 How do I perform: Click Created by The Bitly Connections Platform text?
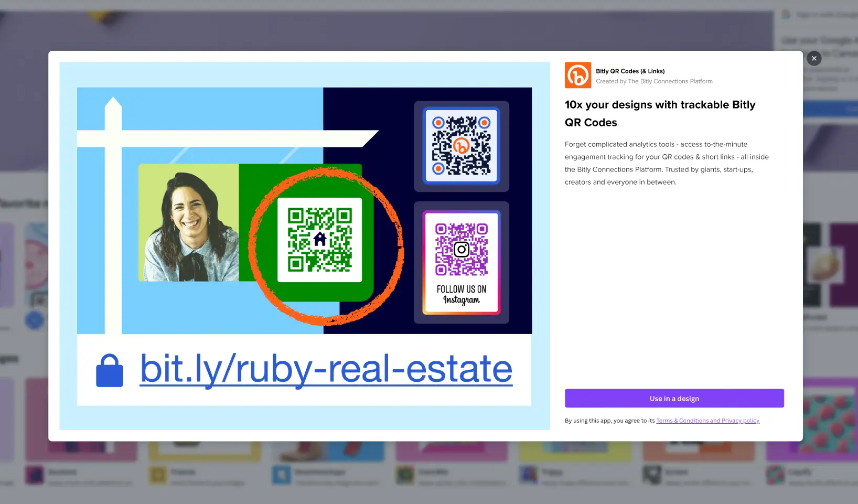click(654, 81)
